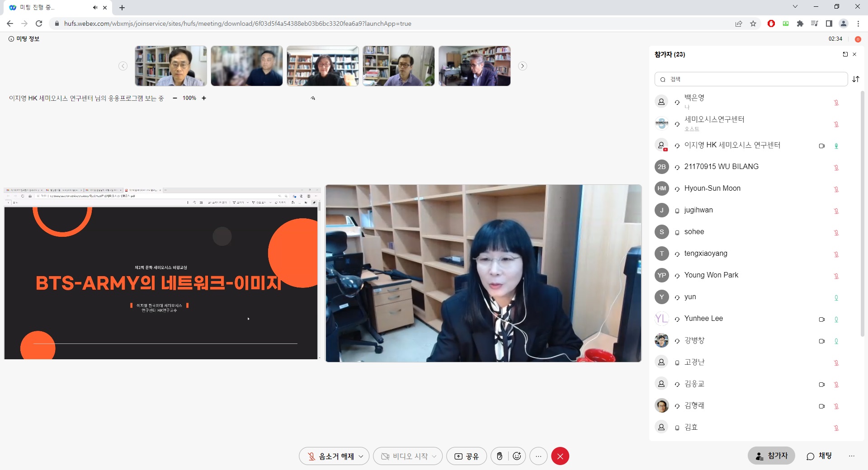Click the recording indicator icon
The height and width of the screenshot is (470, 868).
858,39
